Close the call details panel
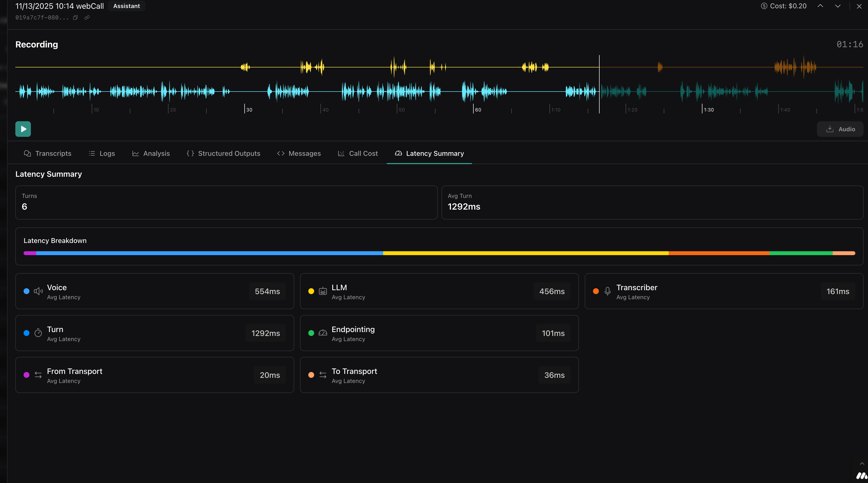This screenshot has height=483, width=868. [859, 6]
